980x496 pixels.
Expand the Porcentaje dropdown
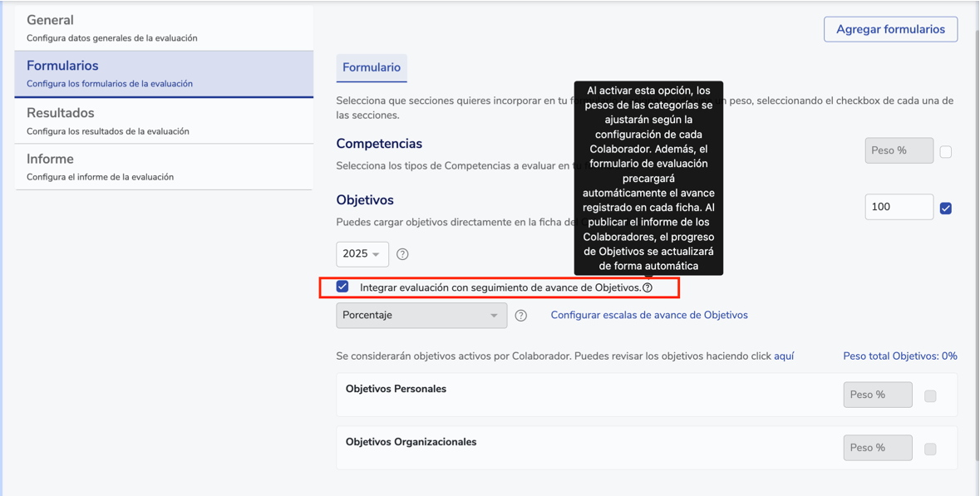pos(421,316)
